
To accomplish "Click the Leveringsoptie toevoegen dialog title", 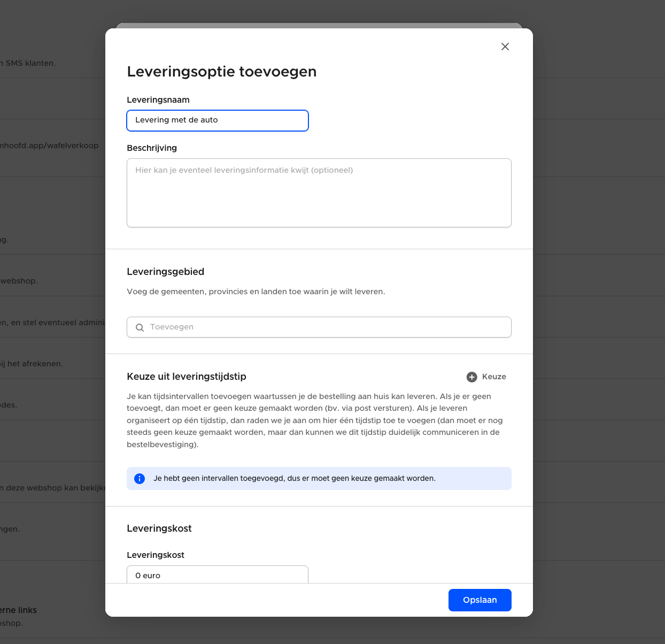I will click(221, 72).
